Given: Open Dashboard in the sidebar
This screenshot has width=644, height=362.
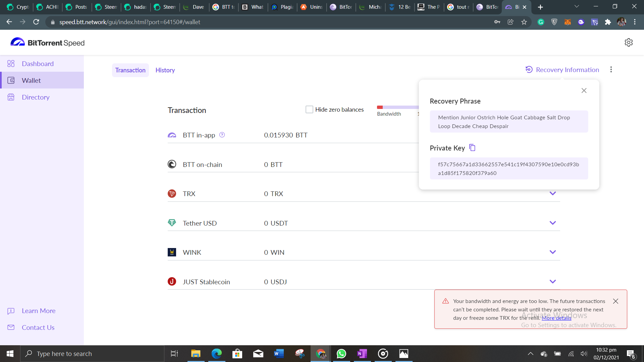Looking at the screenshot, I should (x=42, y=64).
